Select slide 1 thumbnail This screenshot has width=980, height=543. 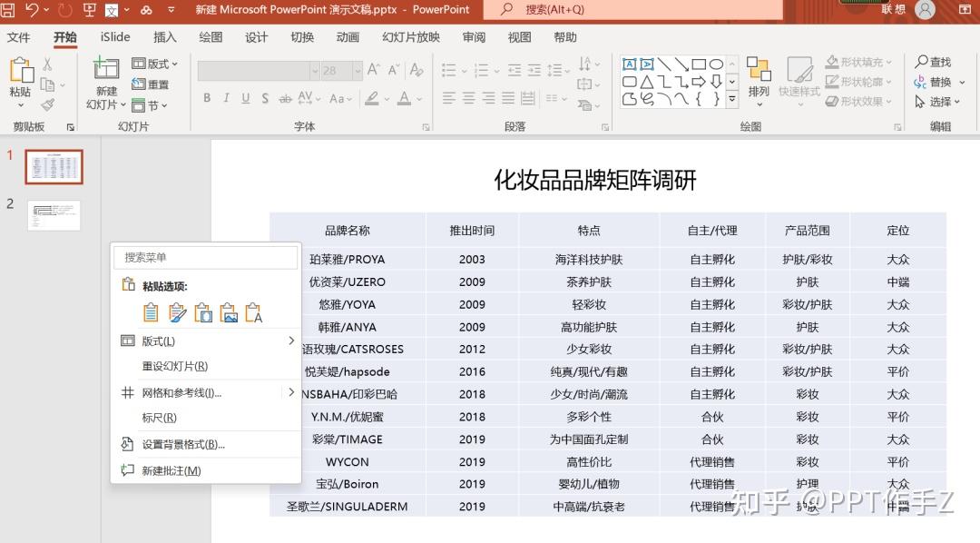54,167
